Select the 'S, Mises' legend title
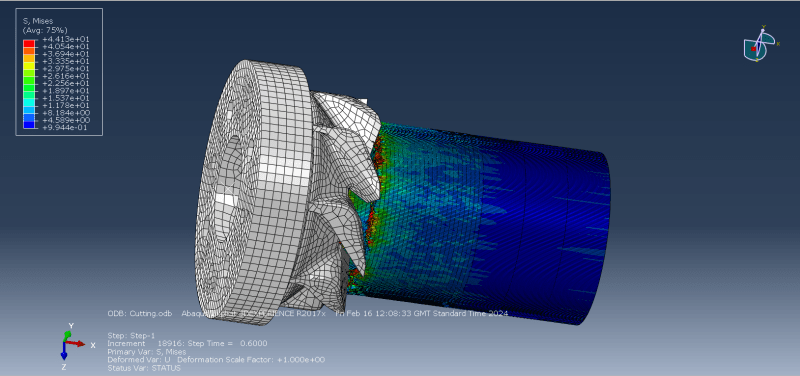Image resolution: width=800 pixels, height=376 pixels. click(38, 21)
